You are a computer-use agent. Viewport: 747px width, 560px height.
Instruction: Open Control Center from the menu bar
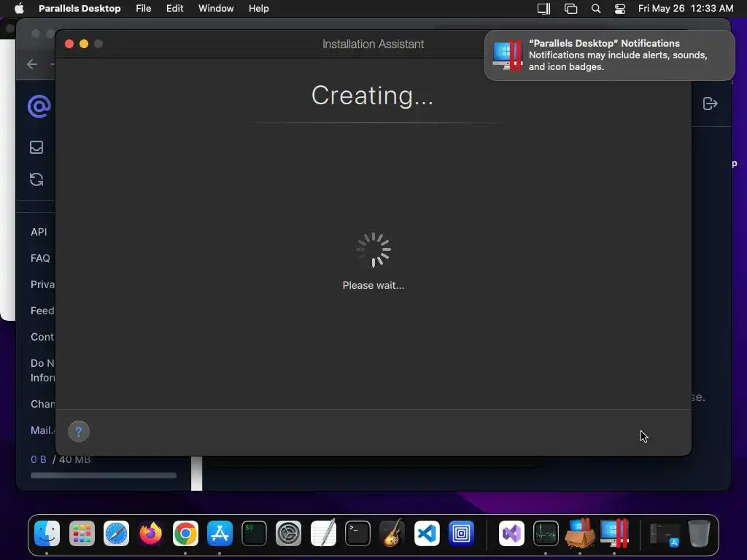(620, 9)
